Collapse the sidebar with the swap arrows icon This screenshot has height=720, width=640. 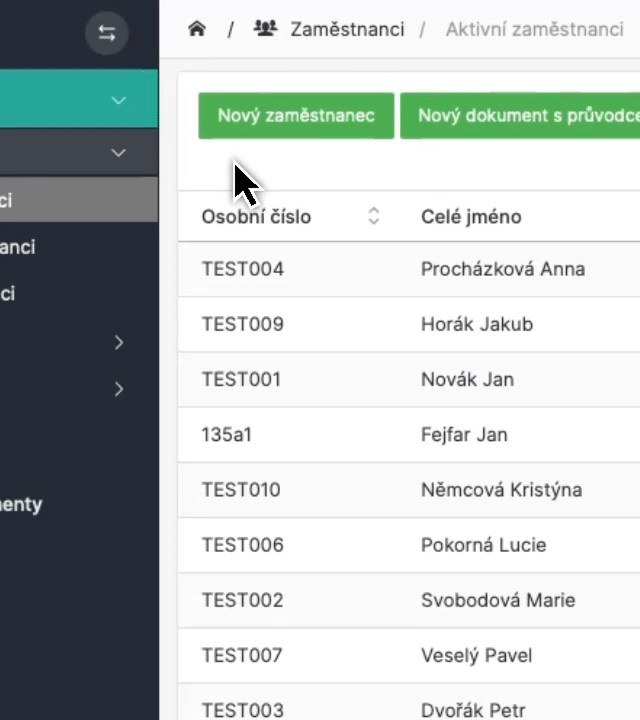[x=107, y=33]
